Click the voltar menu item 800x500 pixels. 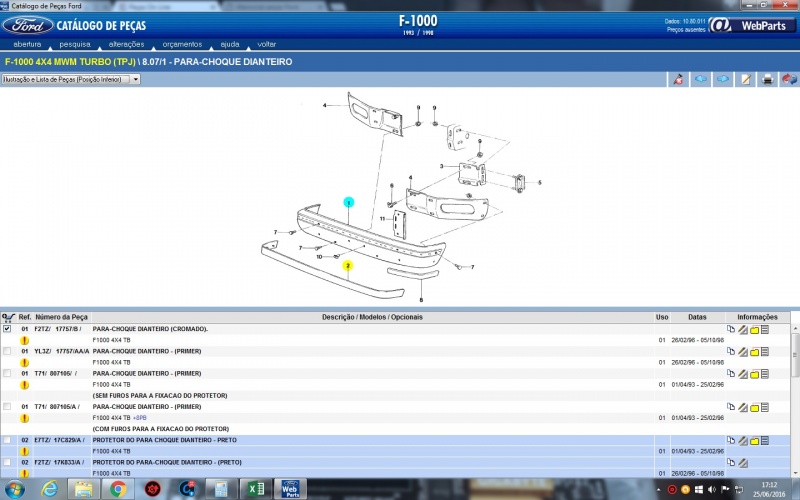266,44
